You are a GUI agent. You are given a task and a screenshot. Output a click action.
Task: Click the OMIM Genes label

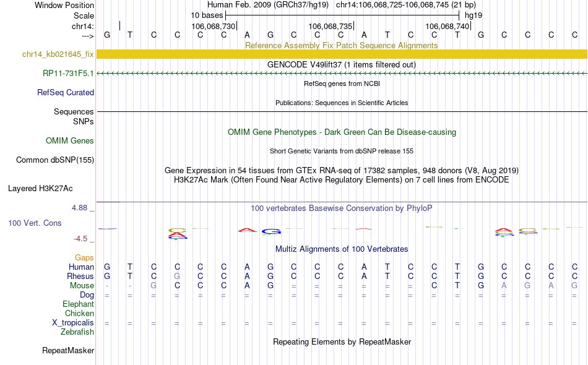pos(70,140)
